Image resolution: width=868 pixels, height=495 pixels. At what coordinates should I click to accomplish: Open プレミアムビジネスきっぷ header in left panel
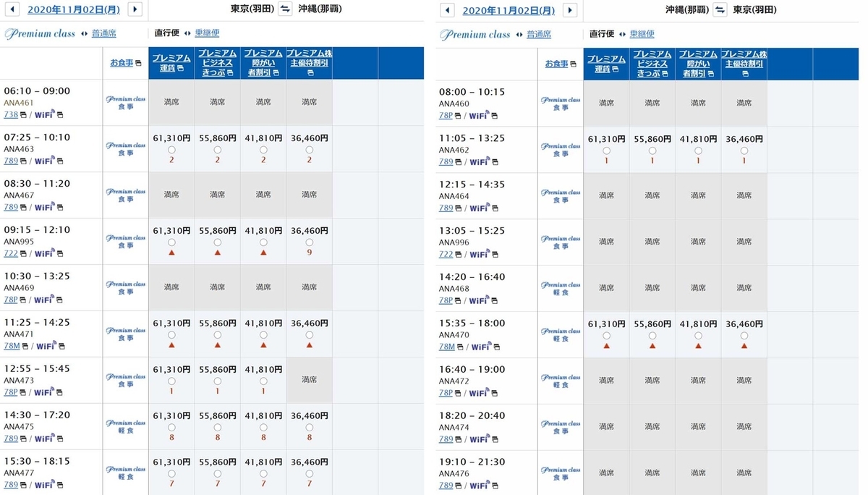click(218, 63)
